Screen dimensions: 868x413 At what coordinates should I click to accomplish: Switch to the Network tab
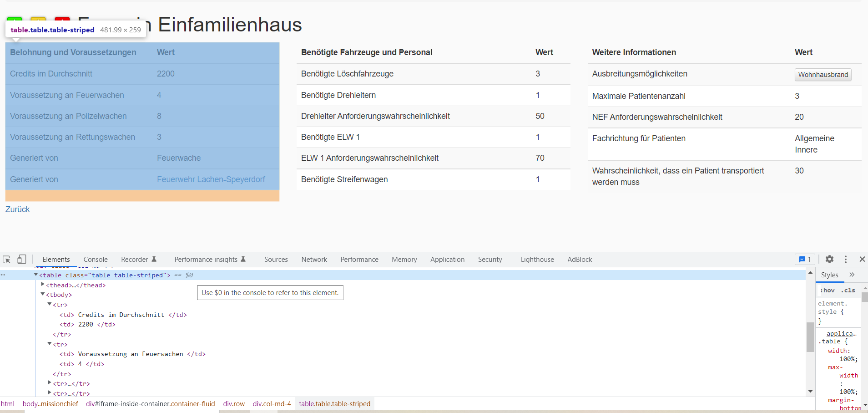tap(314, 259)
